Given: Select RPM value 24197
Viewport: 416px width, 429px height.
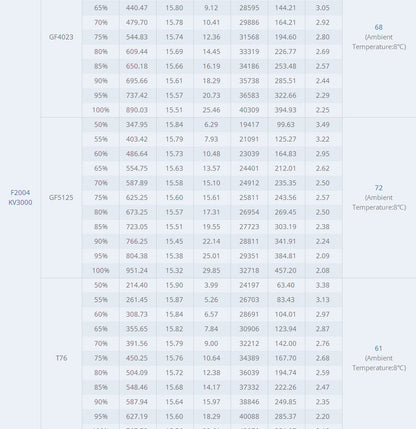Looking at the screenshot, I should pos(249,285).
